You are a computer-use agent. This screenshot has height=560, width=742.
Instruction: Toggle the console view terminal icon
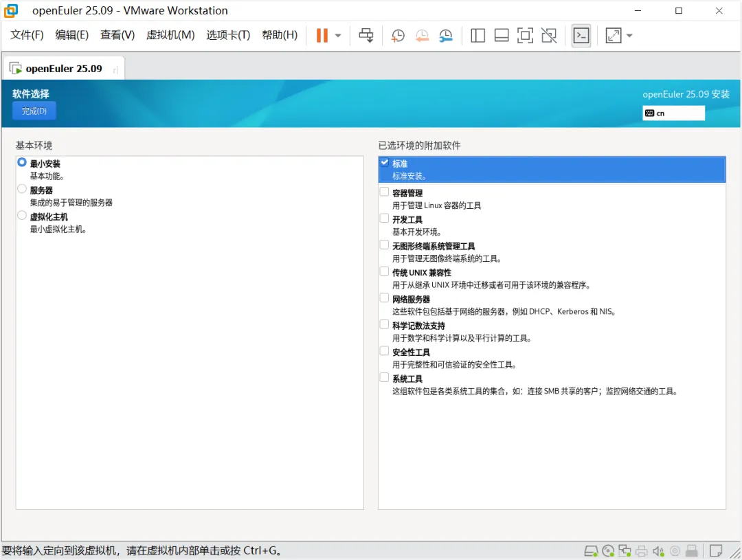(581, 36)
